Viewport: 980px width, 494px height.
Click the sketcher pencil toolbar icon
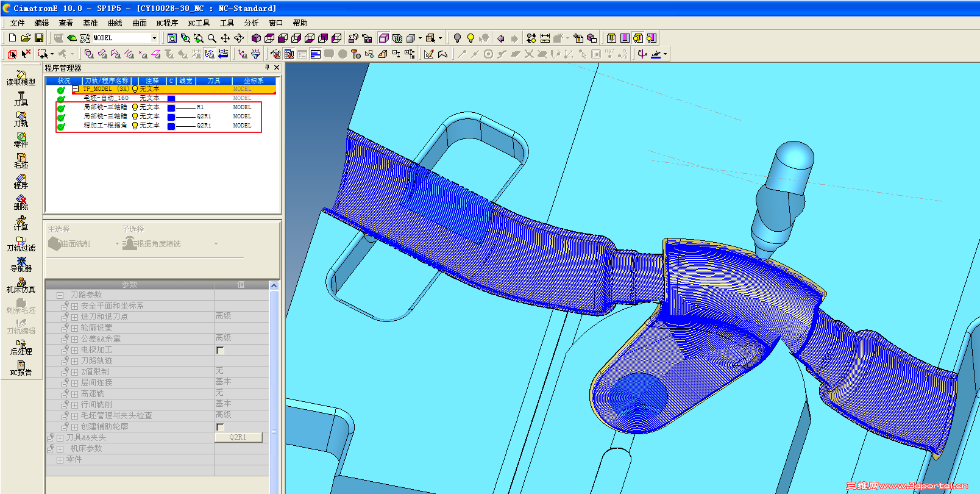(x=429, y=54)
